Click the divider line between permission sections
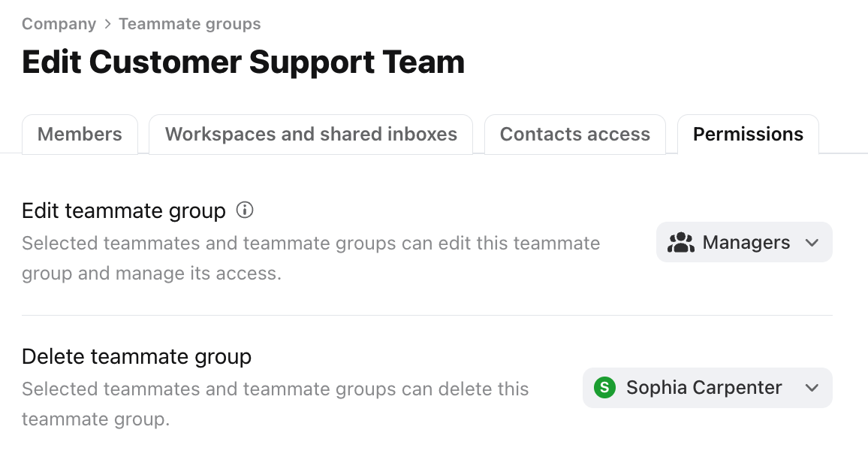 pyautogui.click(x=426, y=315)
